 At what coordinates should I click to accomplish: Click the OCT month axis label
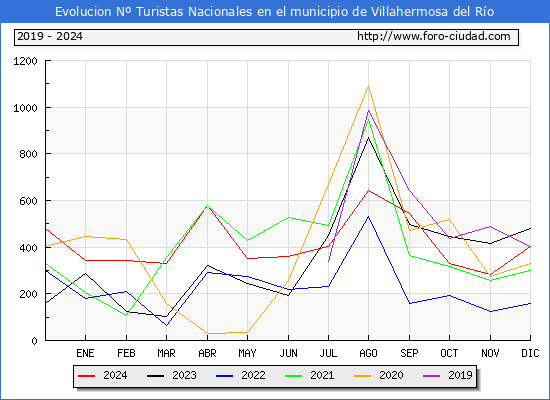(449, 353)
